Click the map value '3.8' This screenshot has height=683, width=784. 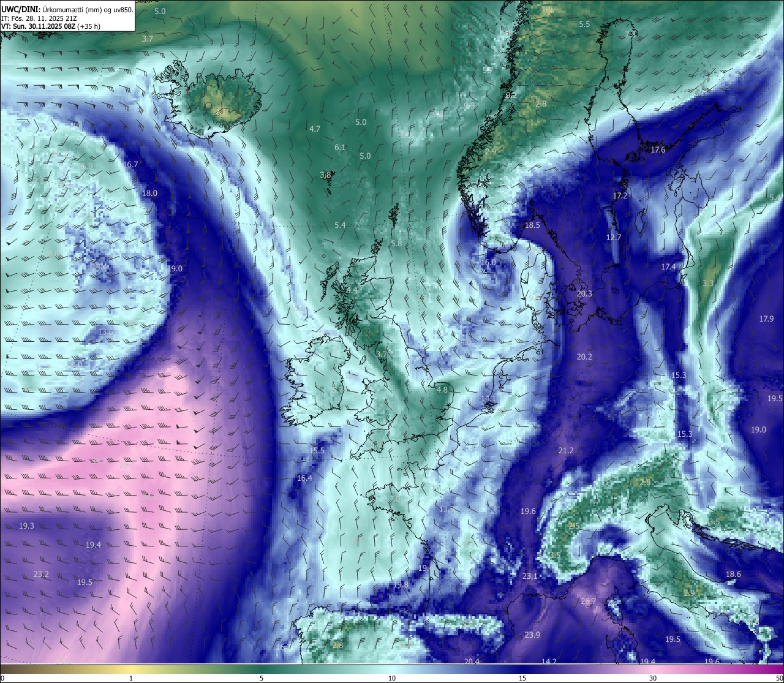point(325,175)
